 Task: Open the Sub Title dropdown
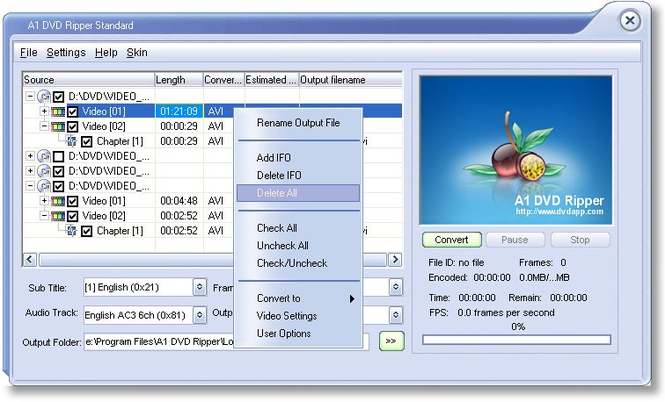point(200,288)
